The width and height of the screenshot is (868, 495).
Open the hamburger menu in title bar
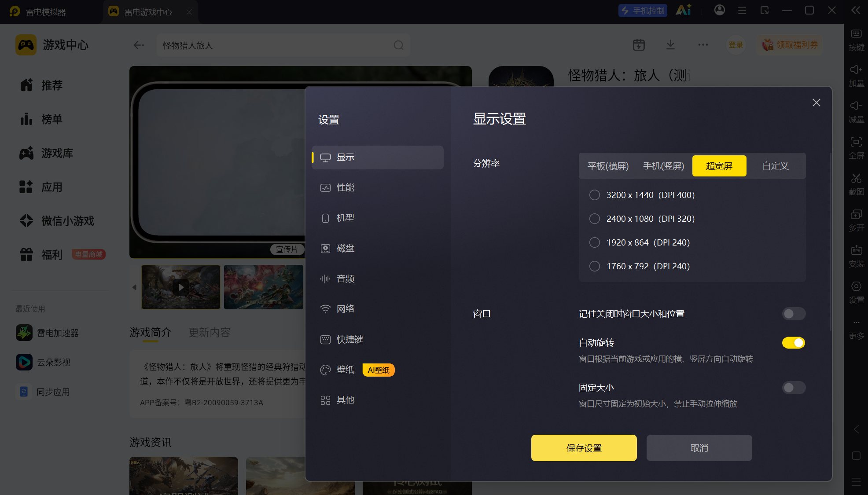[x=742, y=10]
